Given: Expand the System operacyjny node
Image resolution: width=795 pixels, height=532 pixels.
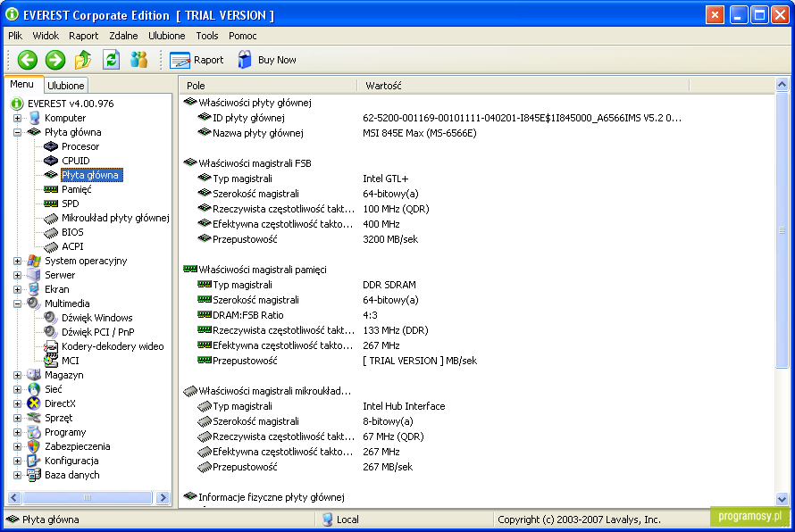Looking at the screenshot, I should [17, 261].
